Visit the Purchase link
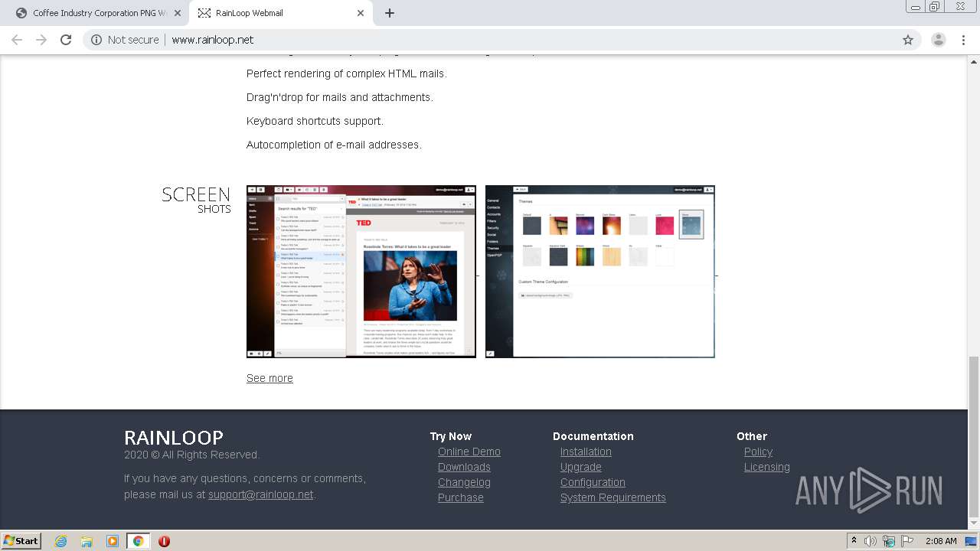This screenshot has width=980, height=551. point(461,497)
